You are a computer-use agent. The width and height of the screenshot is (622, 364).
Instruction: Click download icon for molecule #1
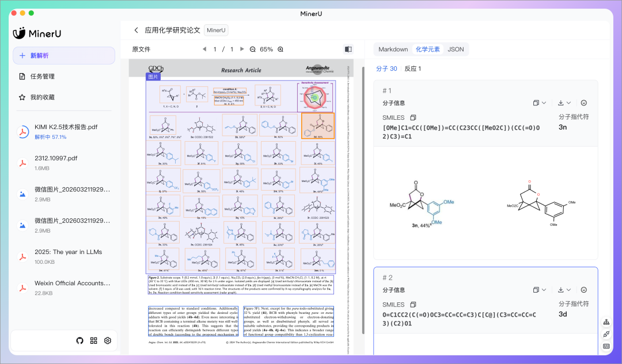560,103
